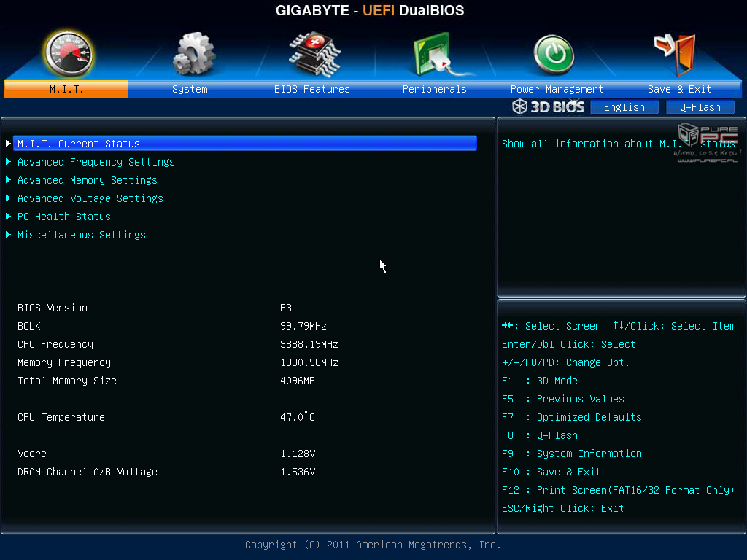This screenshot has width=747, height=560.
Task: Click the DRAM Channel A/B Voltage label
Action: 88,472
